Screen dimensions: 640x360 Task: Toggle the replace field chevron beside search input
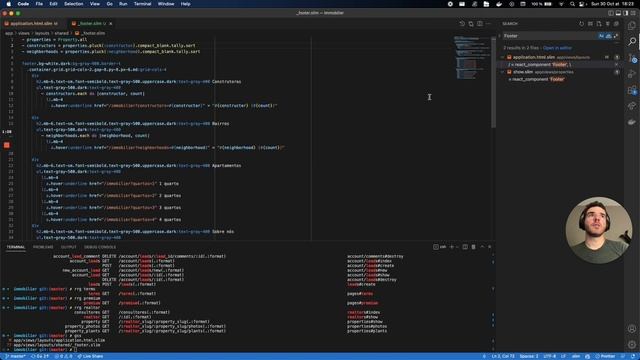point(500,36)
